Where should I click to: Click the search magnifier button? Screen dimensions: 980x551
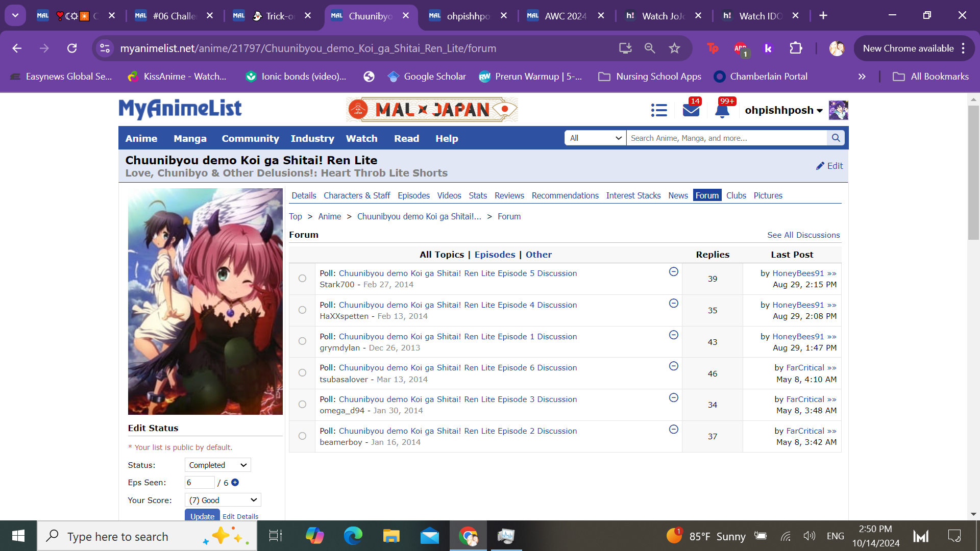pyautogui.click(x=836, y=138)
